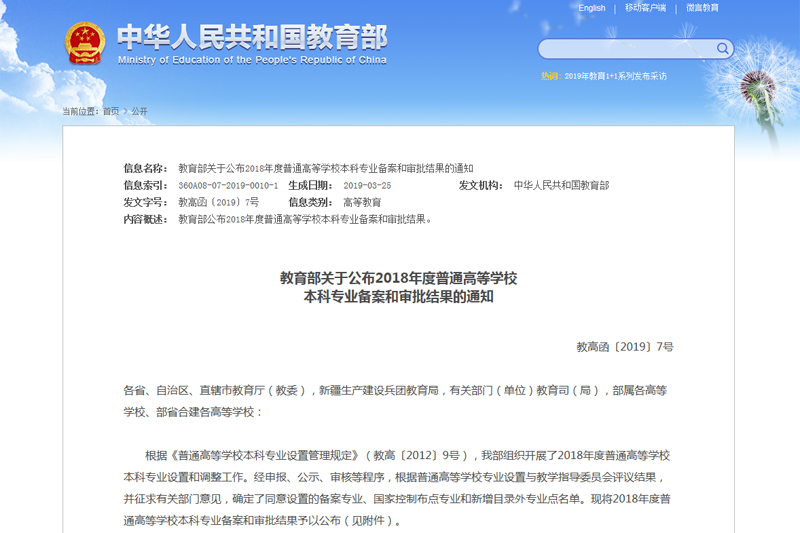Focus the site search input box
Viewport: 800px width, 533px height.
(x=626, y=49)
